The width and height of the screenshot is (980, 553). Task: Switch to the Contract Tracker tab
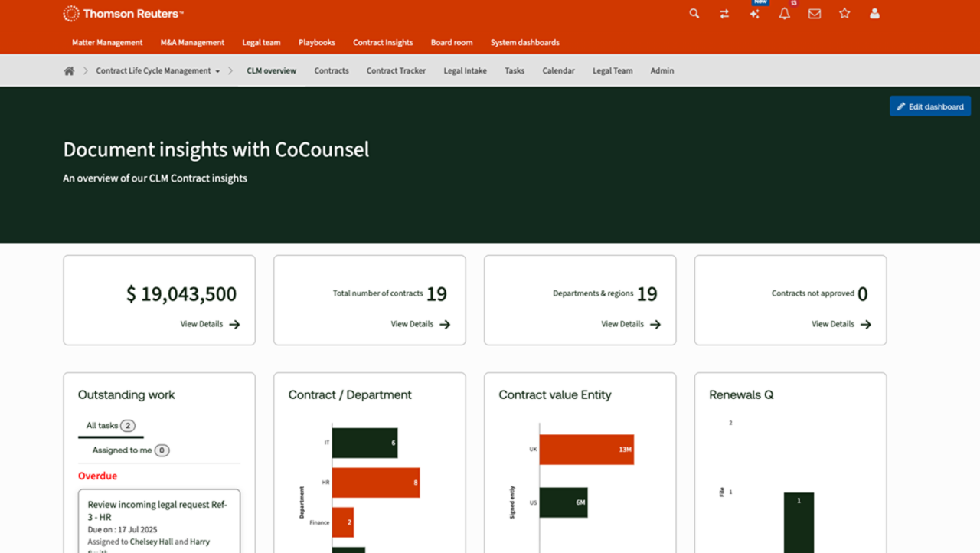(396, 71)
